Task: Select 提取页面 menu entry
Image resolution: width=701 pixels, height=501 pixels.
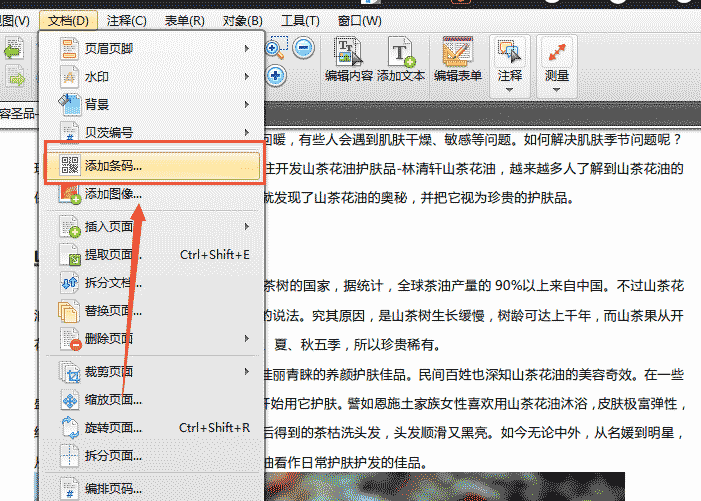Action: click(x=152, y=254)
